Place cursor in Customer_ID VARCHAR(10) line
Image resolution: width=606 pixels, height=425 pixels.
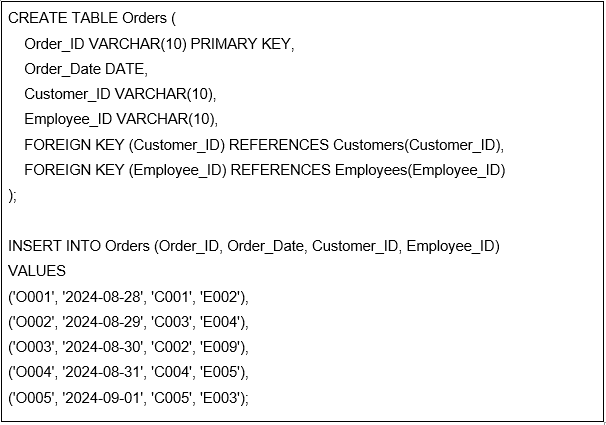(x=120, y=94)
